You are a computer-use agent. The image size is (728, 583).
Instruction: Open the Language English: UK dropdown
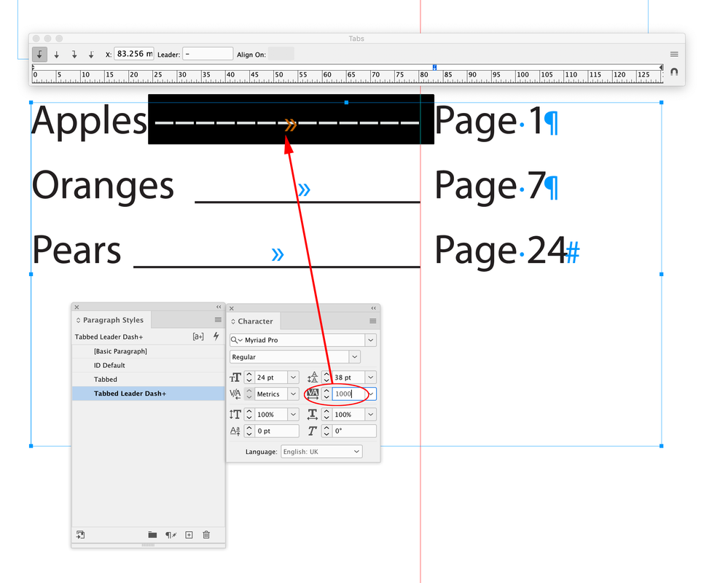click(321, 452)
